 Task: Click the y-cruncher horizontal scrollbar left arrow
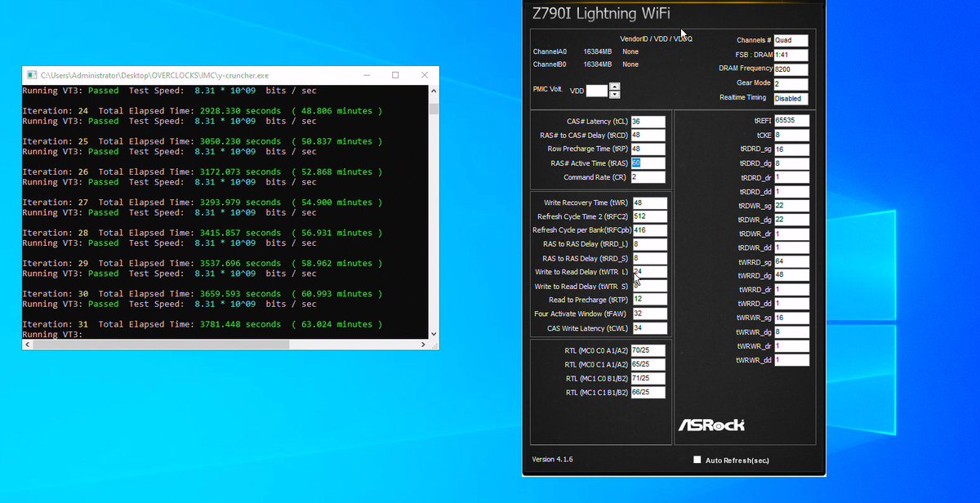28,345
